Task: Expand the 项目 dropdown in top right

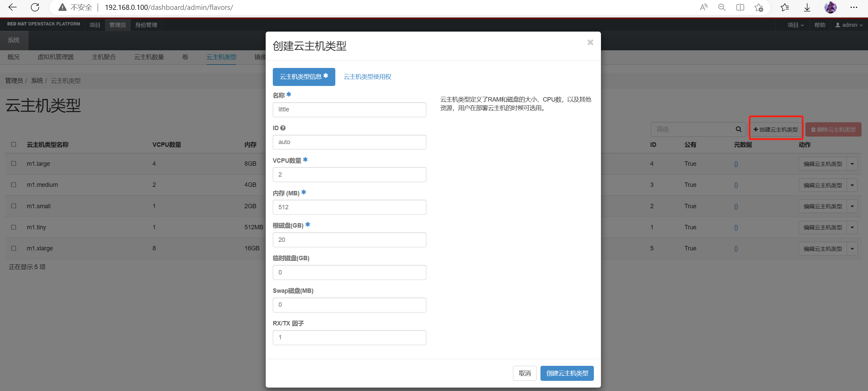Action: (795, 25)
